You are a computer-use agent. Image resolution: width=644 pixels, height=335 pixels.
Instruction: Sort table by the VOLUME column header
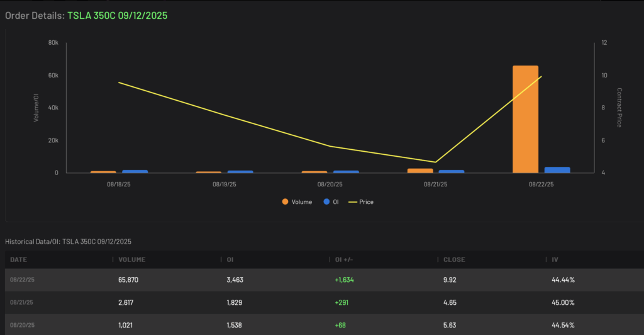pyautogui.click(x=132, y=259)
